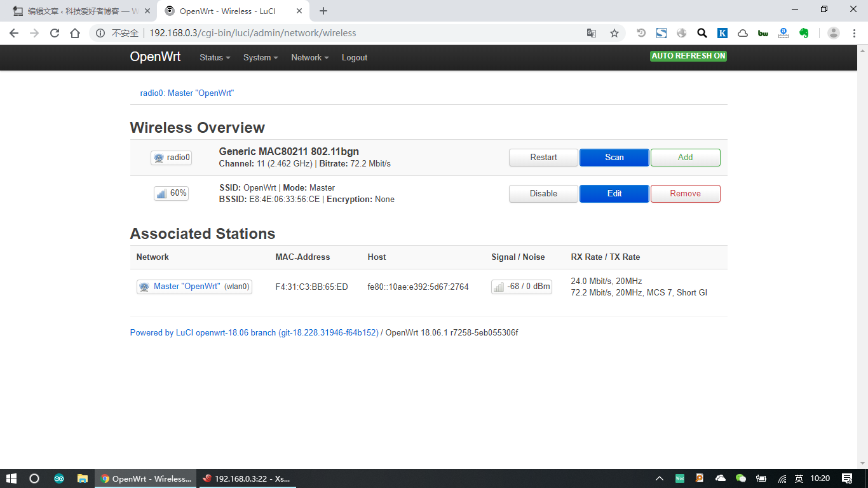Click the blue Scan button
Viewport: 868px width, 488px height.
coord(614,158)
